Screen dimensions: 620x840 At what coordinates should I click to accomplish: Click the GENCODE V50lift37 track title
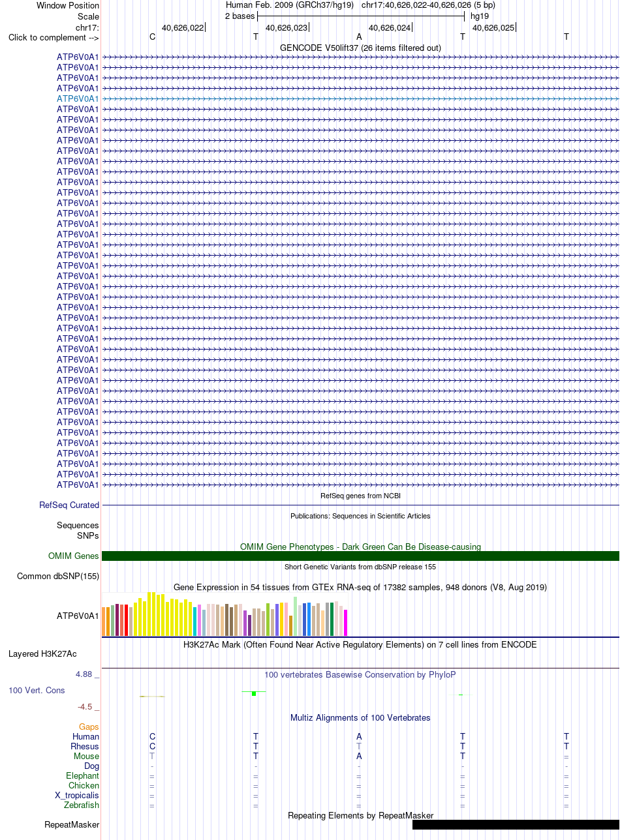[x=360, y=48]
